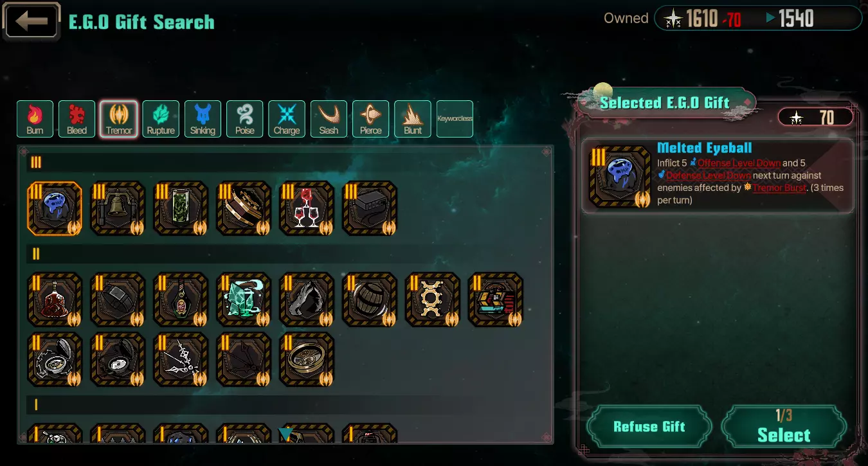Image resolution: width=868 pixels, height=466 pixels.
Task: Click the Refuse Gift button
Action: [x=649, y=427]
